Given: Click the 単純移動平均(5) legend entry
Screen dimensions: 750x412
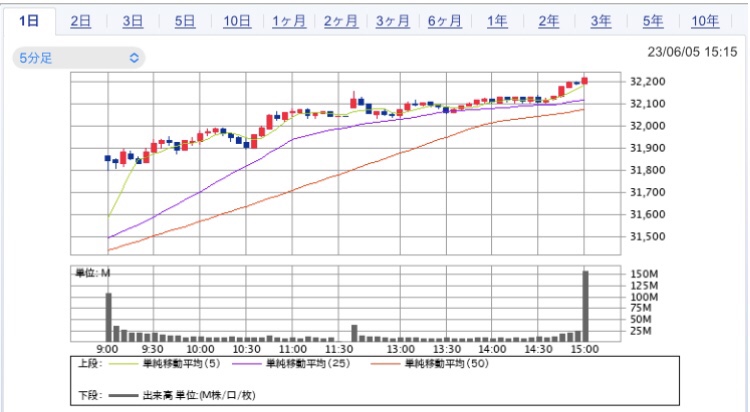Looking at the screenshot, I should tap(165, 364).
